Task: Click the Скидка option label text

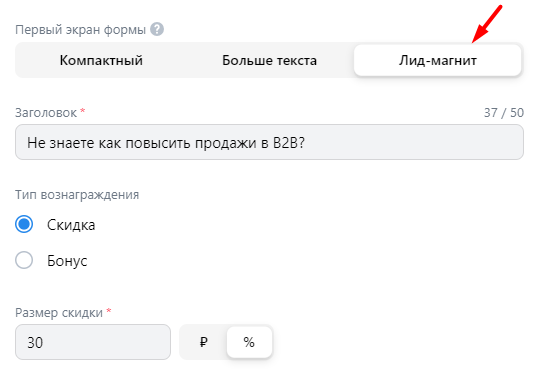Action: [71, 225]
